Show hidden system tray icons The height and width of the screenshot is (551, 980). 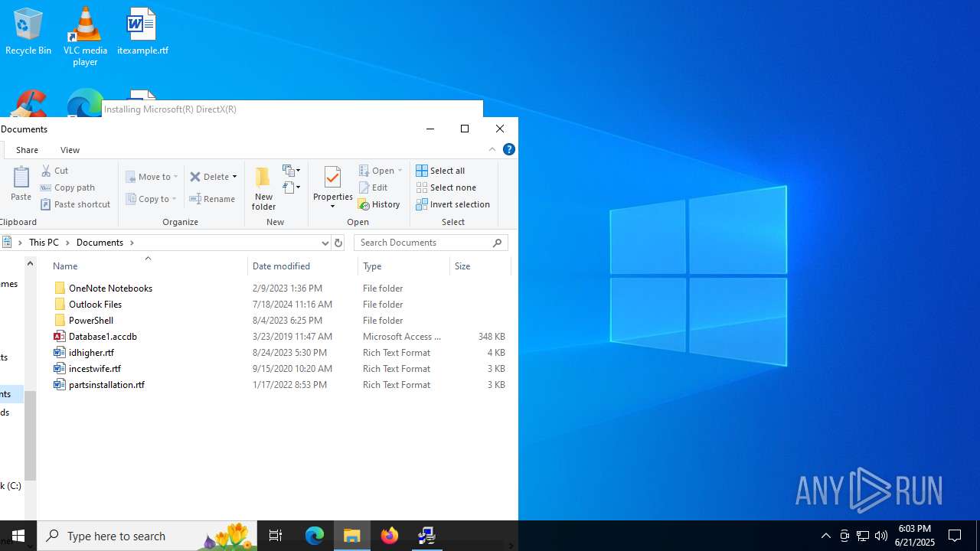coord(826,536)
